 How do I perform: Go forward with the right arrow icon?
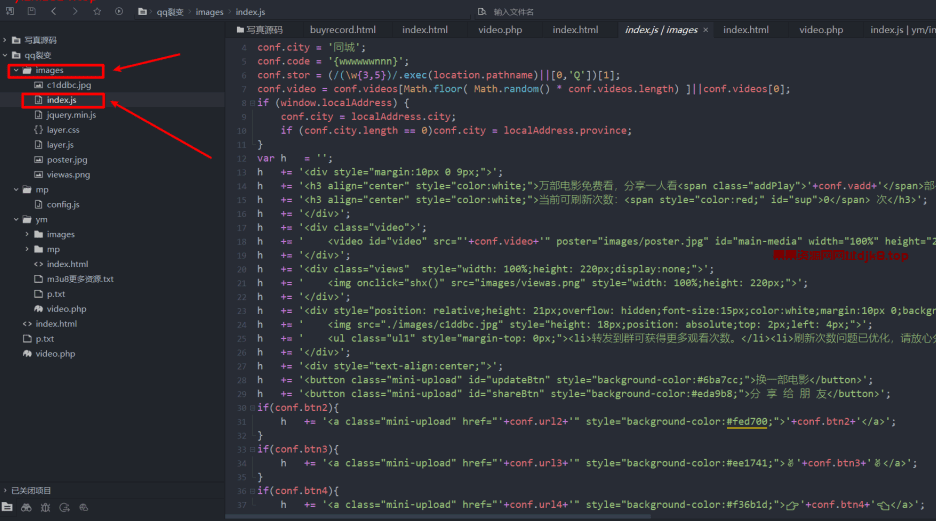74,11
